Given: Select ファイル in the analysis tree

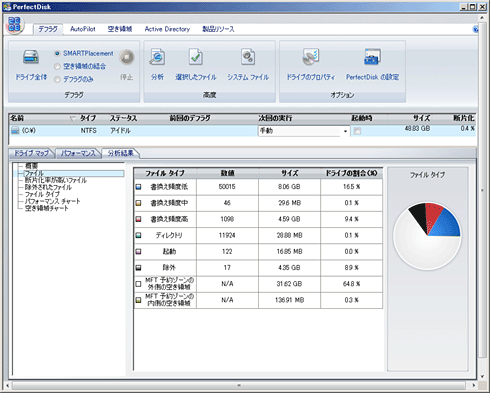Looking at the screenshot, I should coord(74,173).
